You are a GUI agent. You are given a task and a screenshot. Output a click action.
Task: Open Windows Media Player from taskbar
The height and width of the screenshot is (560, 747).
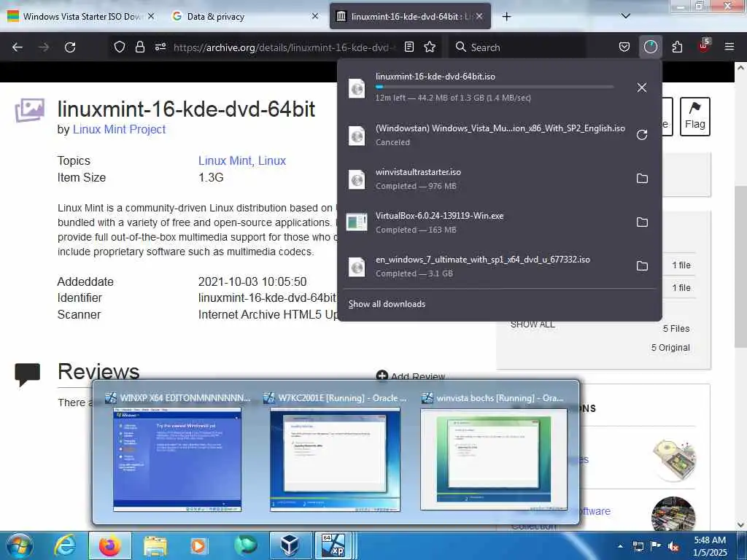198,545
